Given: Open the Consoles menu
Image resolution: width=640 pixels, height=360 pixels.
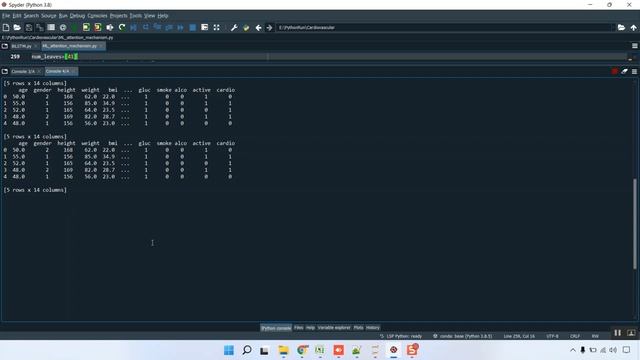Looking at the screenshot, I should pyautogui.click(x=97, y=16).
